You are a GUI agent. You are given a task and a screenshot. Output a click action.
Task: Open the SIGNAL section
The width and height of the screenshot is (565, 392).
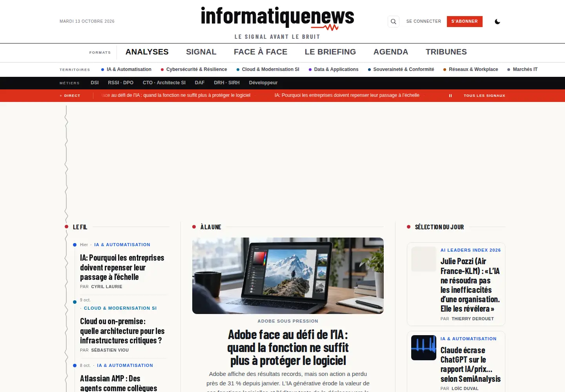(201, 52)
